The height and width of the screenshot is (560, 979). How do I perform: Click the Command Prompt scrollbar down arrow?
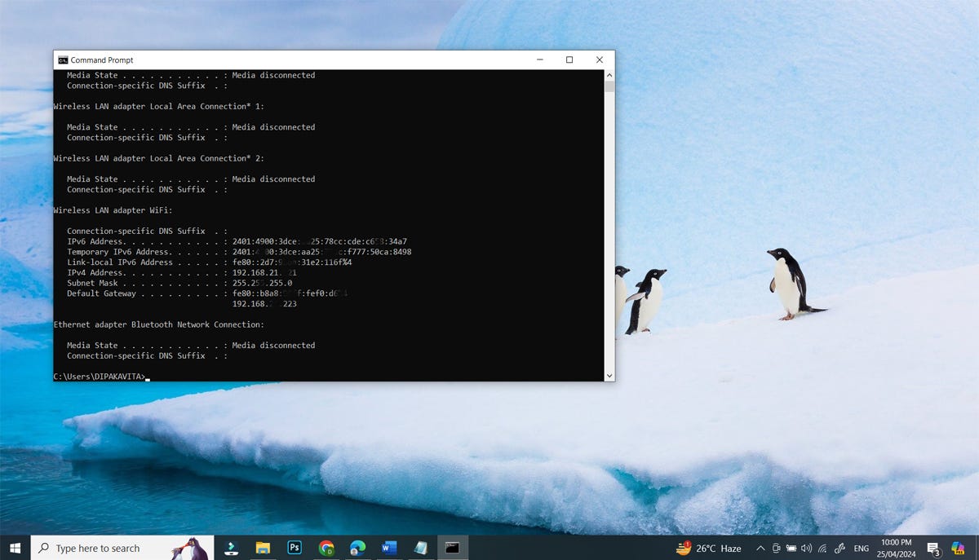(x=609, y=375)
